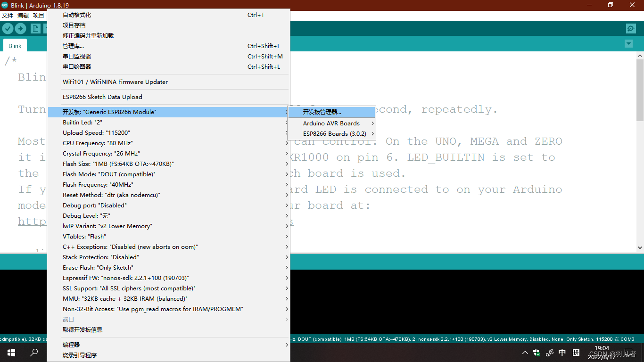Viewport: 644px width, 362px height.
Task: Click the word 'repeatedly.' in editor
Action: coord(460,110)
